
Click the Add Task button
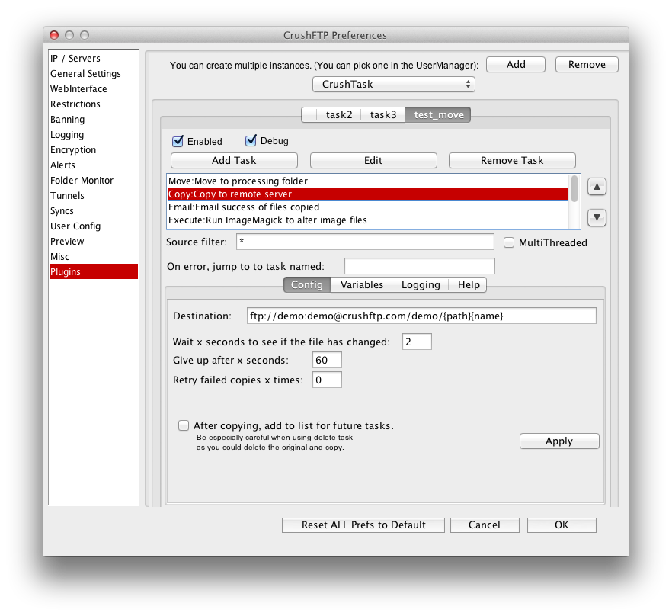tap(234, 160)
